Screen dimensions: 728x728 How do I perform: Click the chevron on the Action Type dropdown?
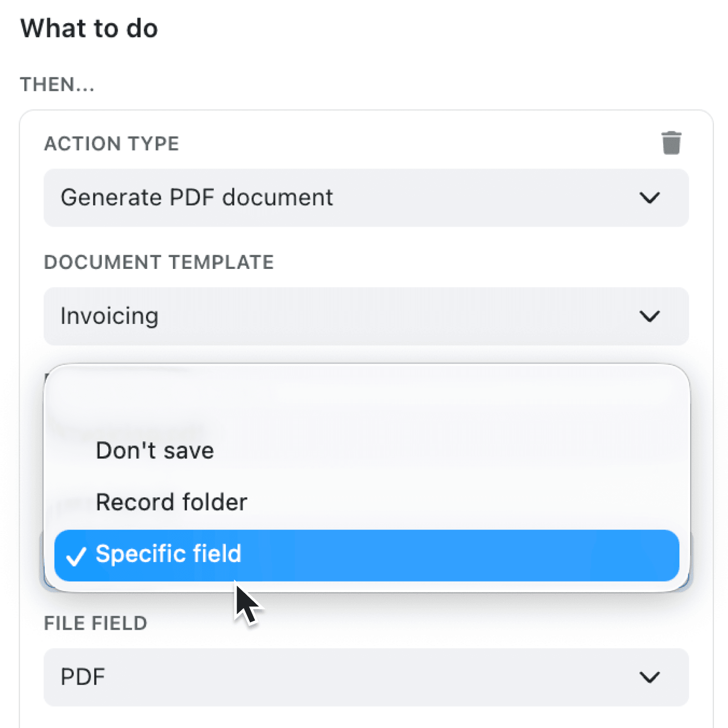[650, 197]
